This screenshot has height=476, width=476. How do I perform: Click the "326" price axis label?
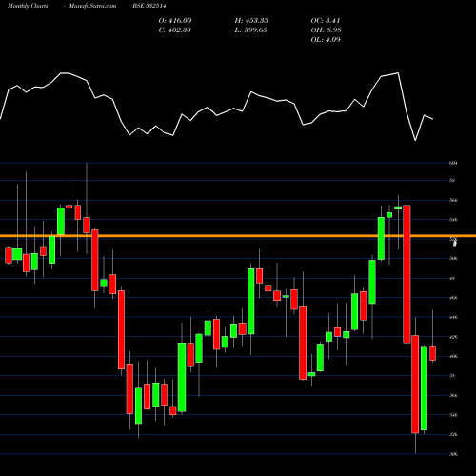[453, 434]
